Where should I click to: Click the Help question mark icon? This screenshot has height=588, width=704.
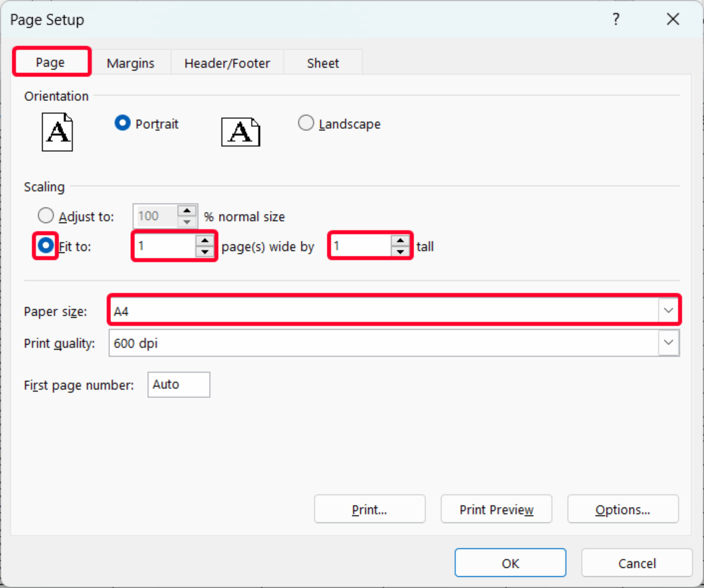pos(616,20)
